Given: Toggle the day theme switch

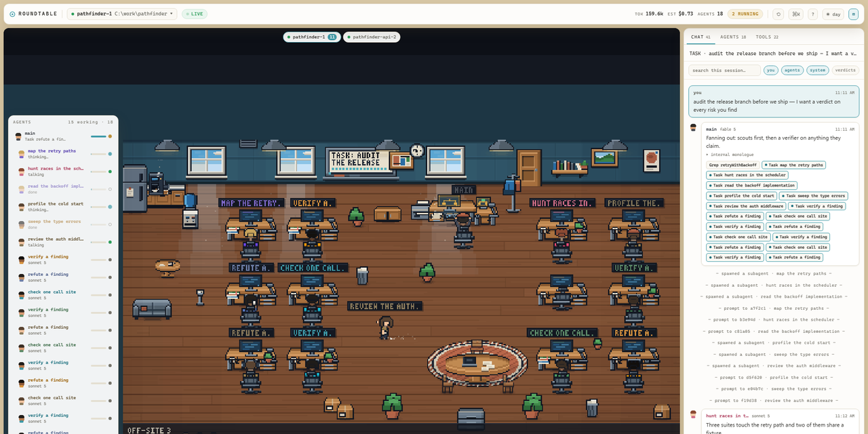Looking at the screenshot, I should (x=833, y=14).
